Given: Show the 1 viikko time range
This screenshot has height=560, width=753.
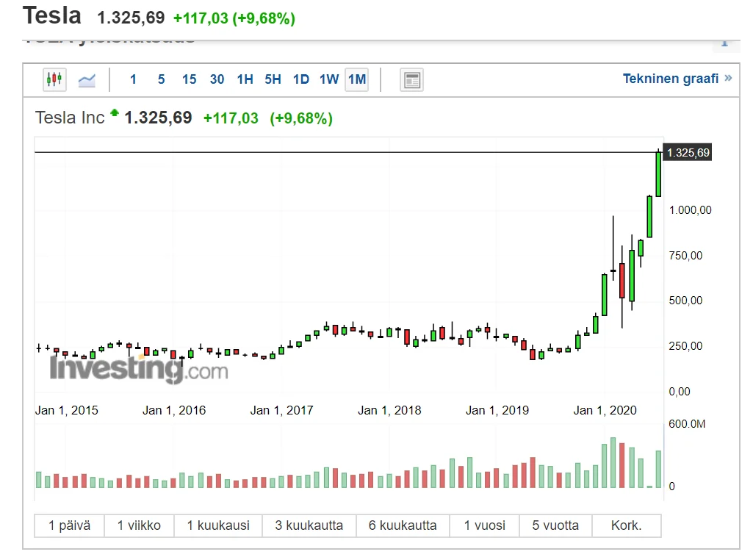Looking at the screenshot, I should point(138,525).
